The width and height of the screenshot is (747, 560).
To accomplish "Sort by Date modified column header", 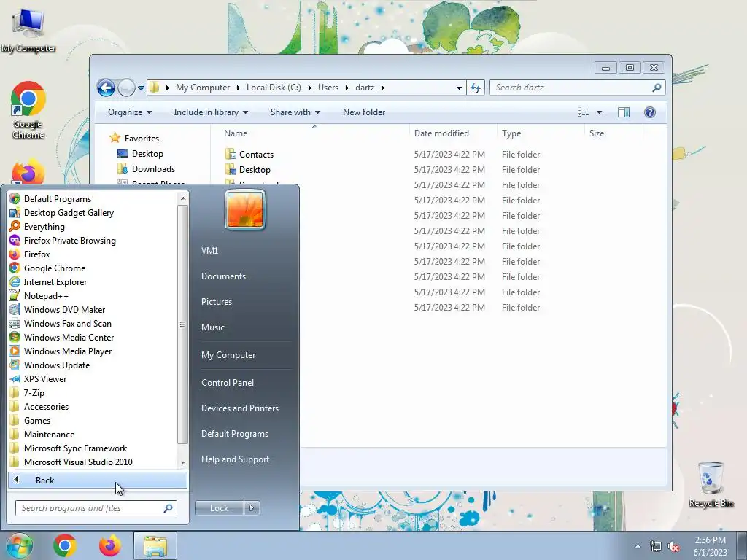I will (452, 133).
